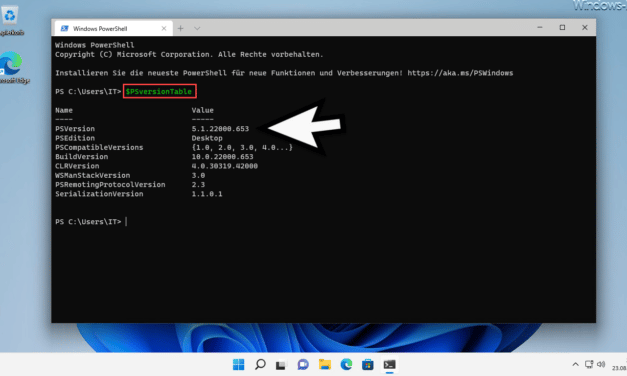Viewport: 627px width, 376px height.
Task: Click the CLRVersion value 4.0.30319.42000
Action: (x=225, y=166)
